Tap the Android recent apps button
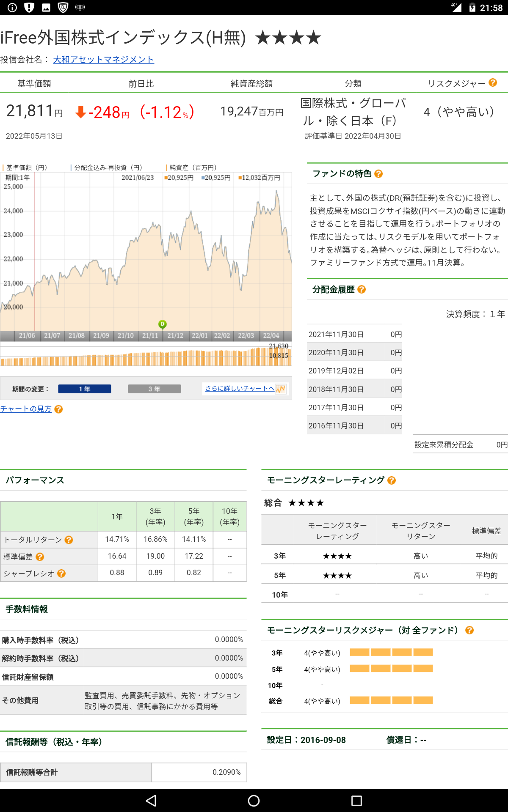This screenshot has width=508, height=812. tap(356, 801)
